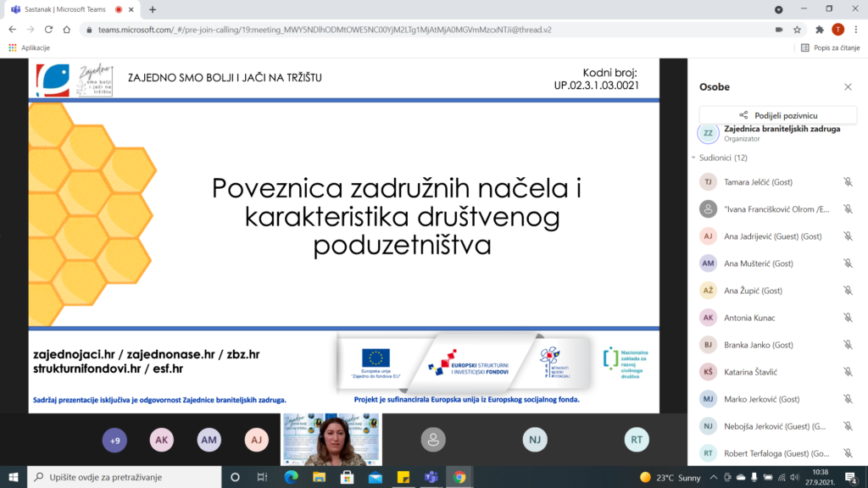Open the +9 more participants overflow

[x=114, y=440]
